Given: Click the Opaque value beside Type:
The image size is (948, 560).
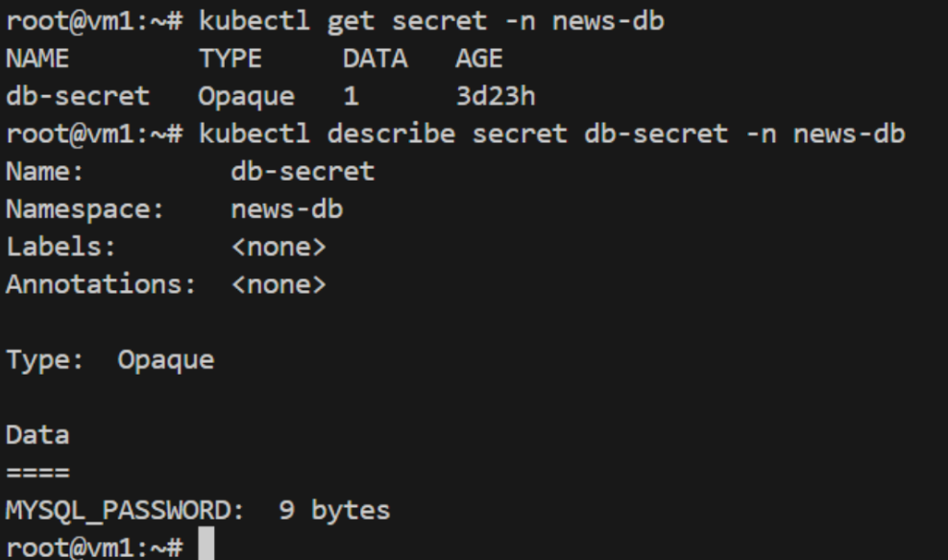Looking at the screenshot, I should tap(165, 360).
